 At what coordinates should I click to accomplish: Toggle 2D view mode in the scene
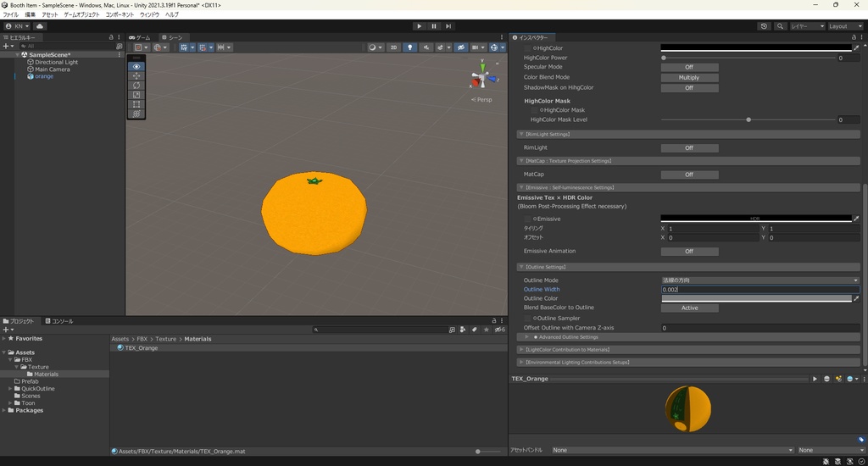(393, 47)
